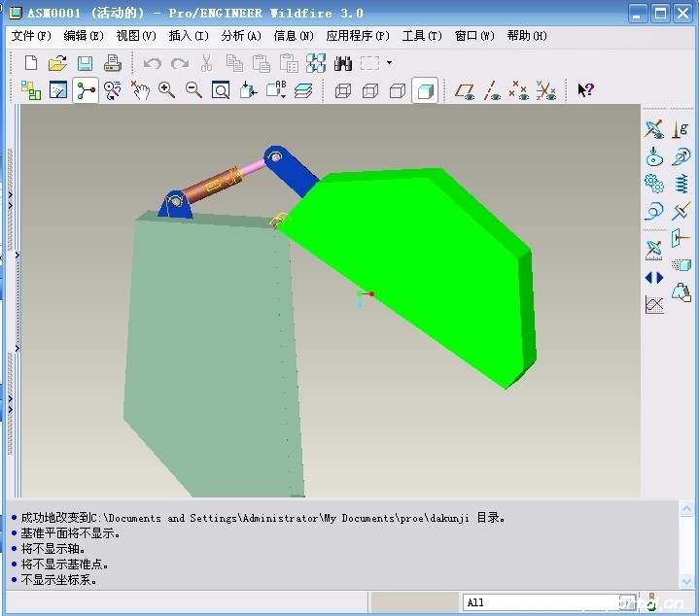Open the mechanism analysis icon
The height and width of the screenshot is (616, 699).
point(654,250)
